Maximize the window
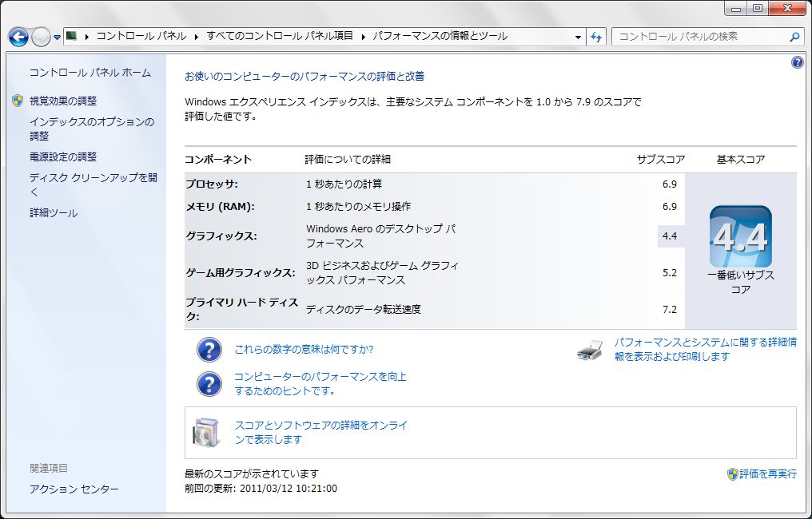Image resolution: width=812 pixels, height=519 pixels. 758,8
